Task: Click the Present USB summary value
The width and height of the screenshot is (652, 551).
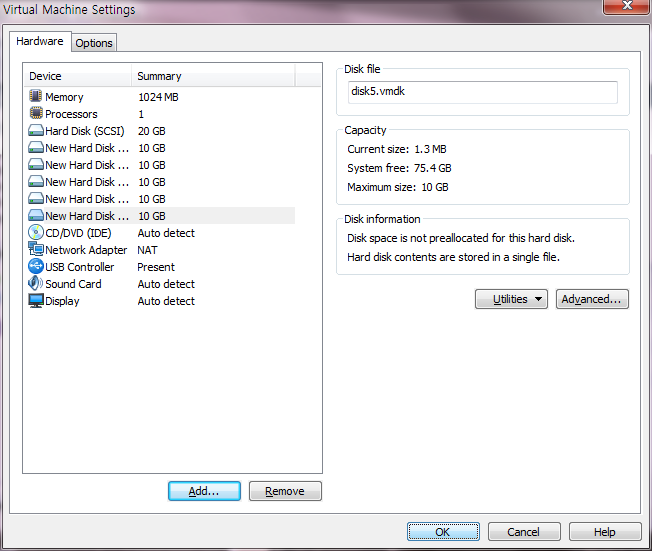Action: pyautogui.click(x=156, y=267)
